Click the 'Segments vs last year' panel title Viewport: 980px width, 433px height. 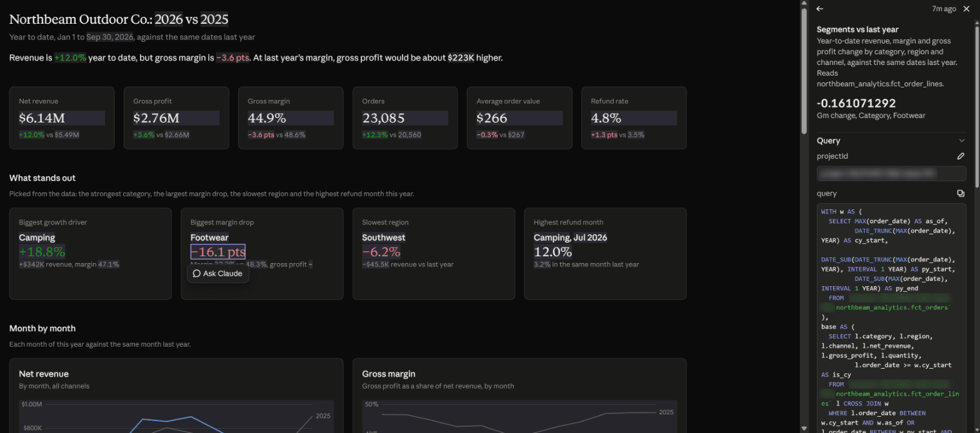point(857,29)
